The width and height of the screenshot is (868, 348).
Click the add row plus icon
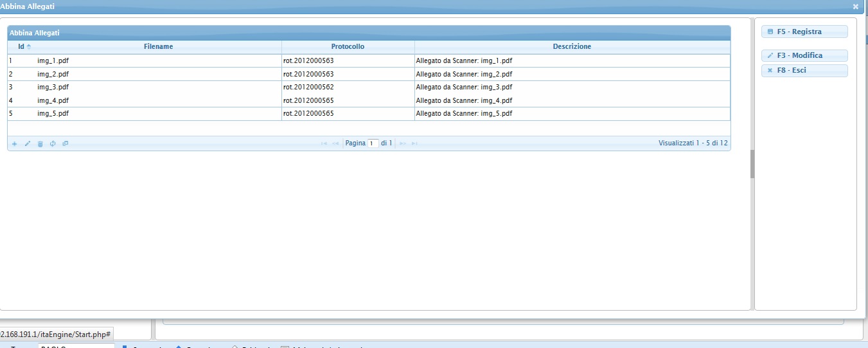point(15,143)
